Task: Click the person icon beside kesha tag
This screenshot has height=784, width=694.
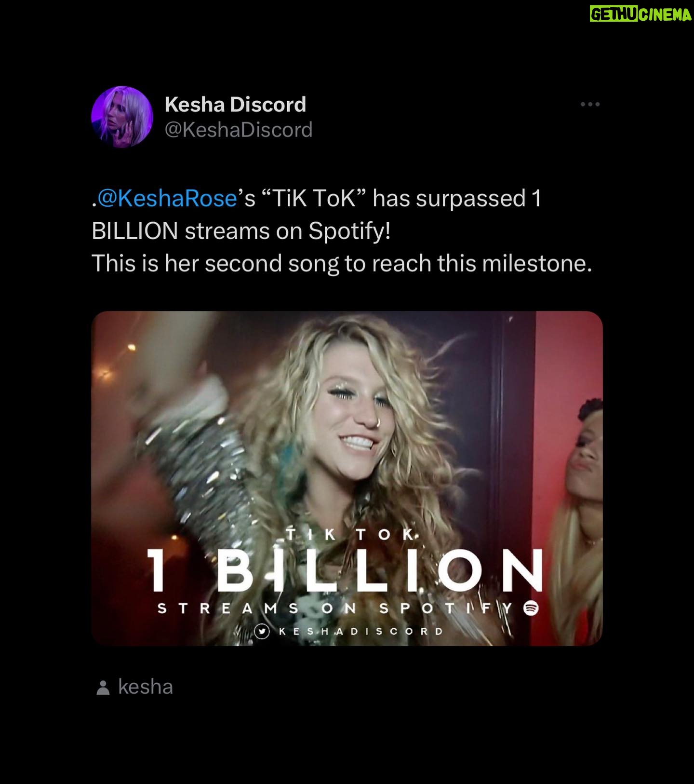Action: pyautogui.click(x=103, y=688)
